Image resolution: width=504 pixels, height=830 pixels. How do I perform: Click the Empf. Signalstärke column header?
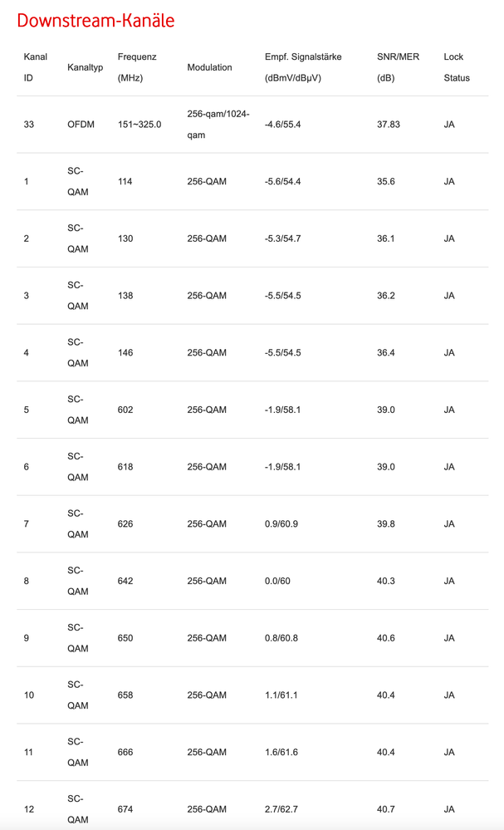[303, 67]
